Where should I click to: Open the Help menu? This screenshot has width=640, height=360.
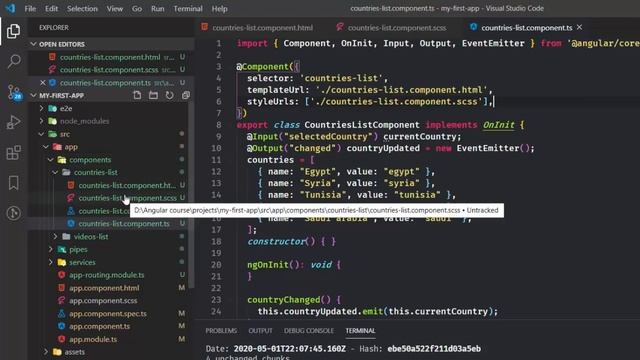pos(219,9)
